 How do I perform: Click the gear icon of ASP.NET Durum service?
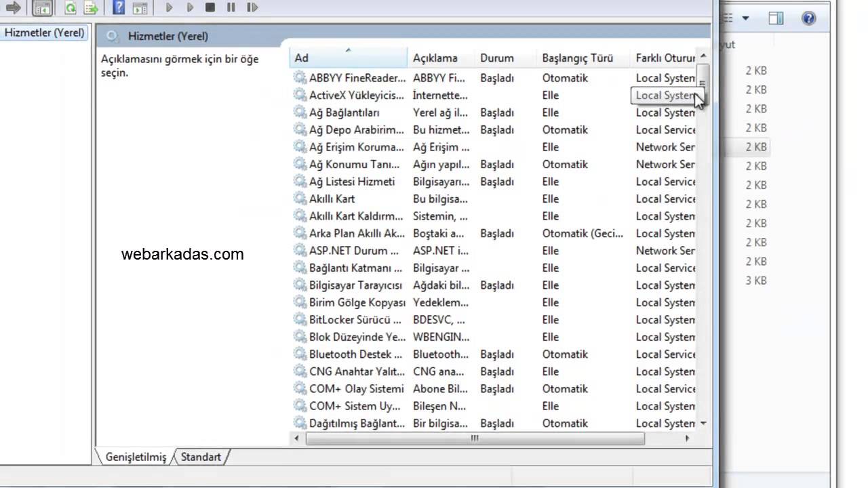pos(299,251)
